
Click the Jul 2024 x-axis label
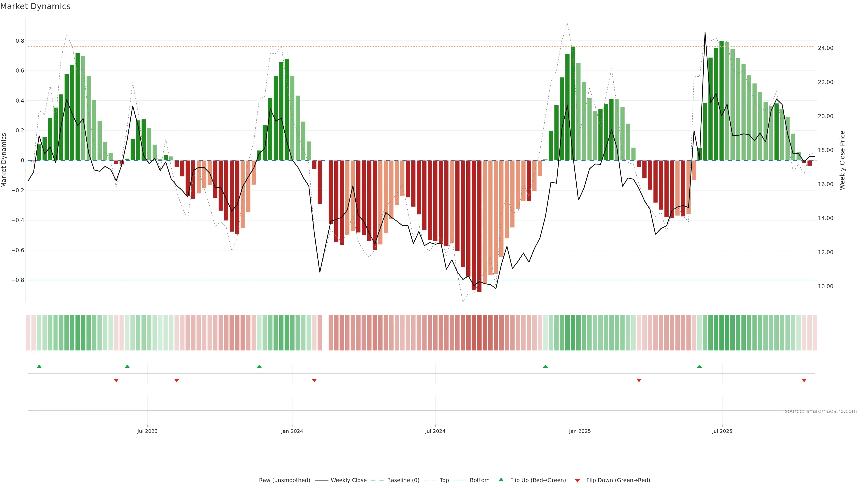coord(435,431)
